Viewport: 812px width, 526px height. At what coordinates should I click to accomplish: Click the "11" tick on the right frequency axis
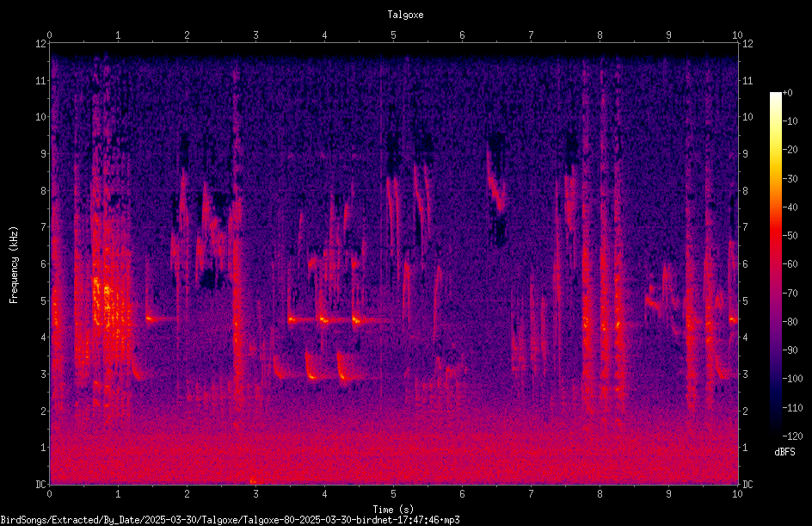747,81
